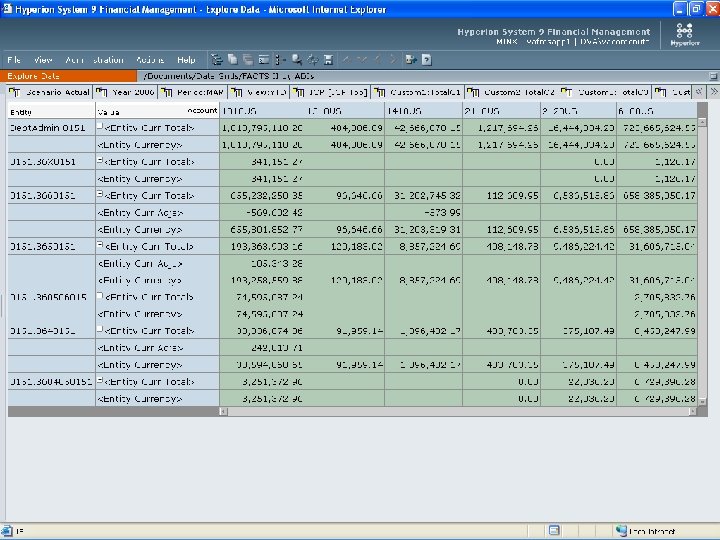Image resolution: width=720 pixels, height=540 pixels.
Task: Open the View YTD point of view
Action: (267, 92)
